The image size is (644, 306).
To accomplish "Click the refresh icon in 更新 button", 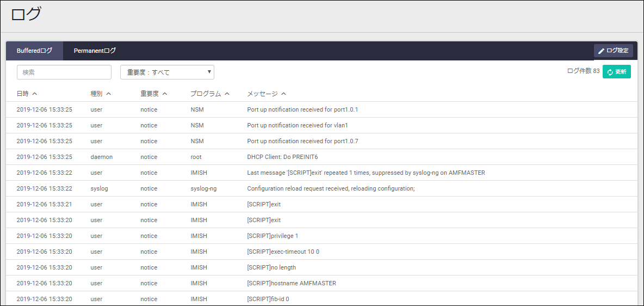I will point(610,72).
